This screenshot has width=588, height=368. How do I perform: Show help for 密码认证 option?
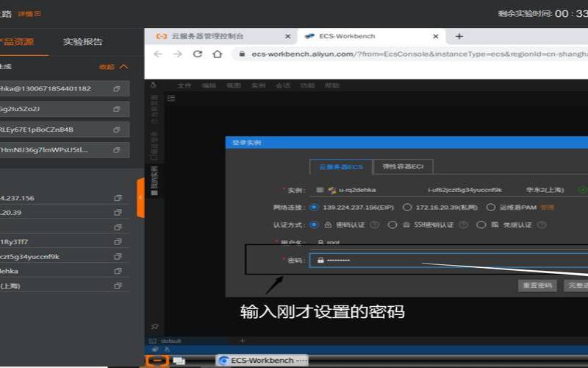374,225
